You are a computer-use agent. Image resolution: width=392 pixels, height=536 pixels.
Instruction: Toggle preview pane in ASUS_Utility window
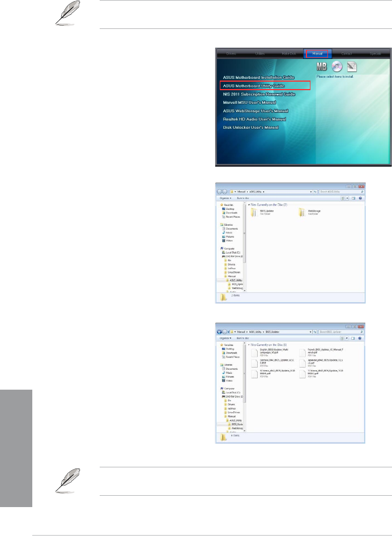353,199
